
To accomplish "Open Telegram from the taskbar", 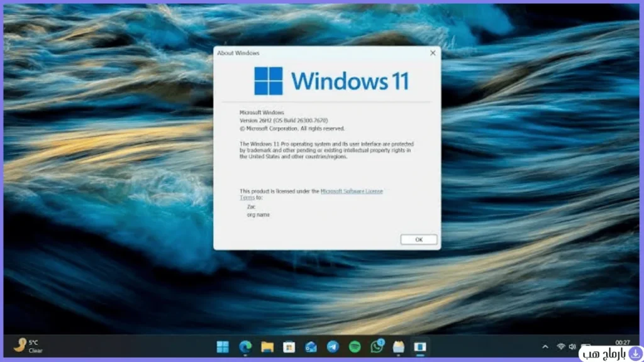I will (333, 347).
